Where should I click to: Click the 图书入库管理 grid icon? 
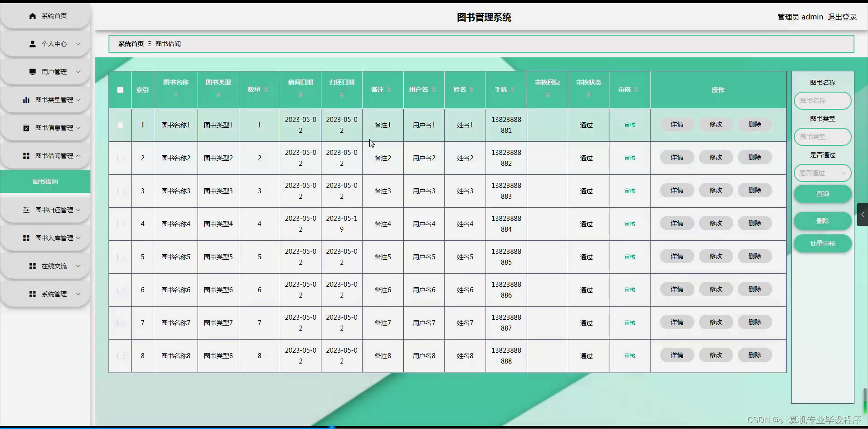click(x=26, y=238)
